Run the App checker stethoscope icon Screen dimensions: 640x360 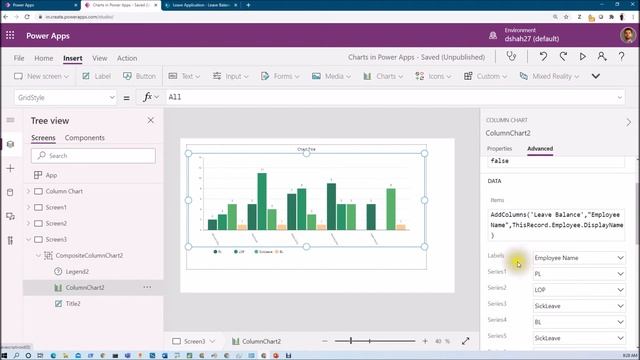(511, 56)
